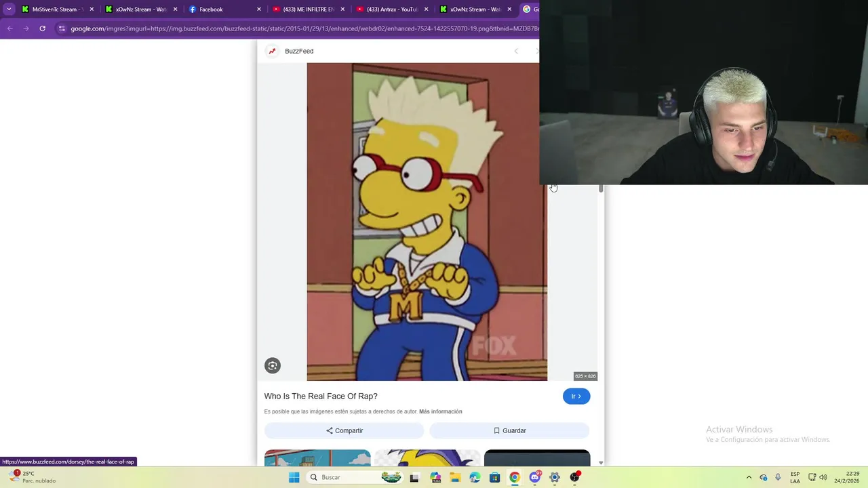This screenshot has width=868, height=488.
Task: Switch to the MrStivenTc Stream tab
Action: pos(57,9)
